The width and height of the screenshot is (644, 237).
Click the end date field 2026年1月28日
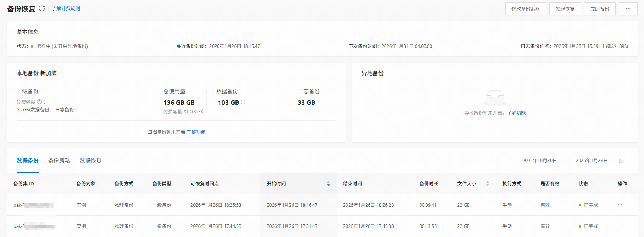click(592, 161)
